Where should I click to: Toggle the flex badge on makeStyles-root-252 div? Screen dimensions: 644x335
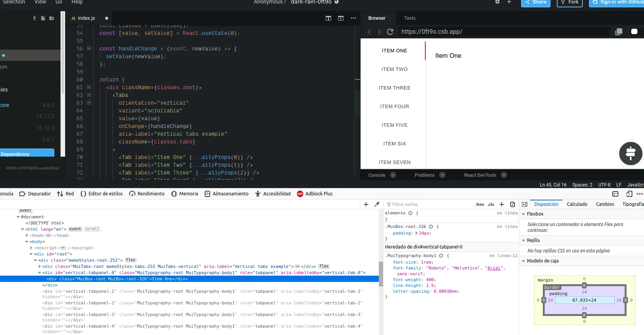[131, 260]
